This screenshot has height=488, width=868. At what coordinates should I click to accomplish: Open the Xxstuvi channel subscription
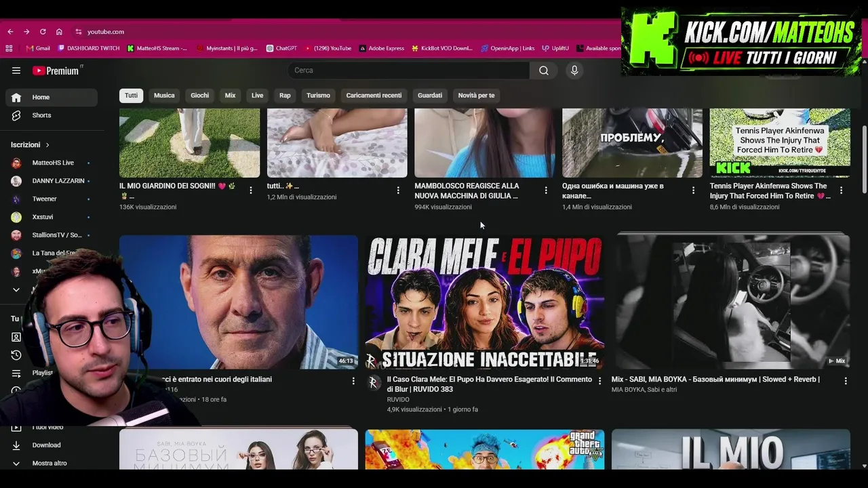point(52,218)
